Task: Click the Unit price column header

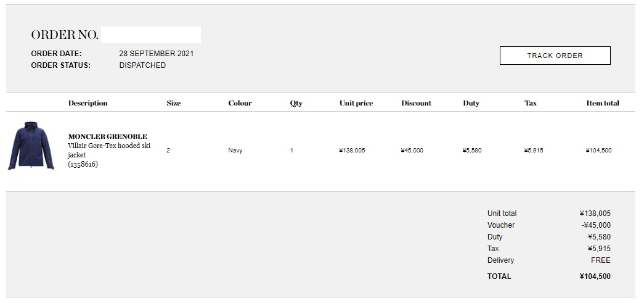Action: (x=356, y=103)
